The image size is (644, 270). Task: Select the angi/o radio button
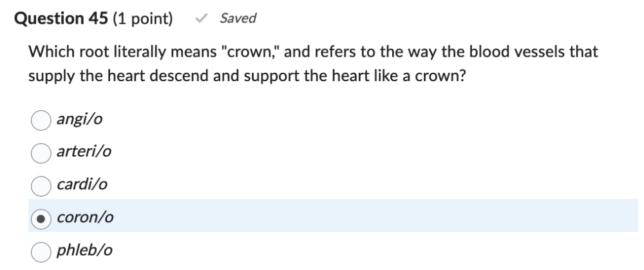(41, 119)
